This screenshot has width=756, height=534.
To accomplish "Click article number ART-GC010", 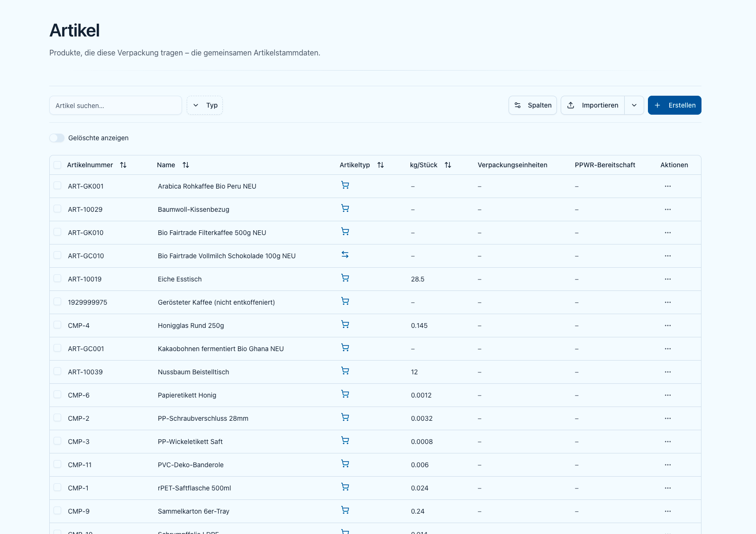I will pos(86,256).
